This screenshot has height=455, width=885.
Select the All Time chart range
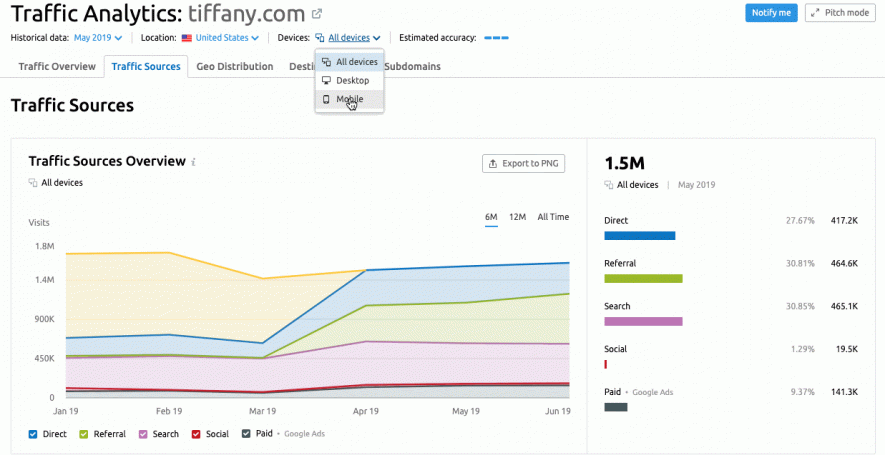(x=553, y=217)
